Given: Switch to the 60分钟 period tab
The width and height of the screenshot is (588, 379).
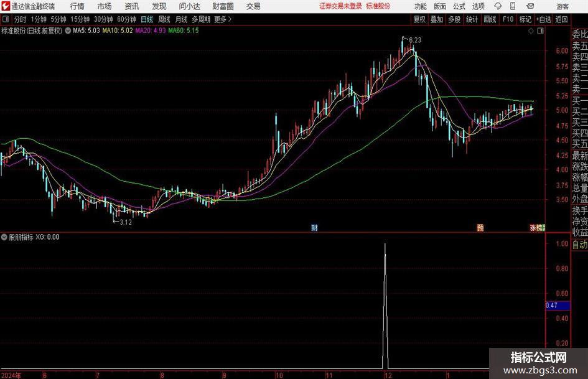Looking at the screenshot, I should tap(127, 19).
